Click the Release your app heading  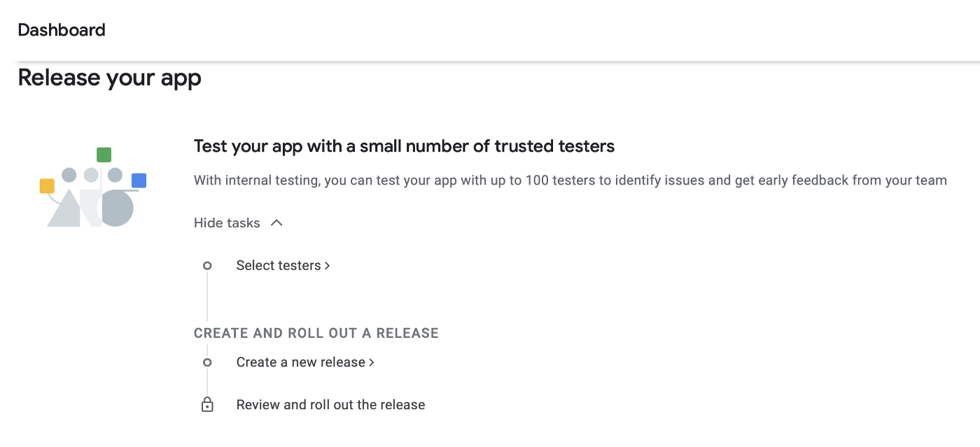tap(110, 78)
